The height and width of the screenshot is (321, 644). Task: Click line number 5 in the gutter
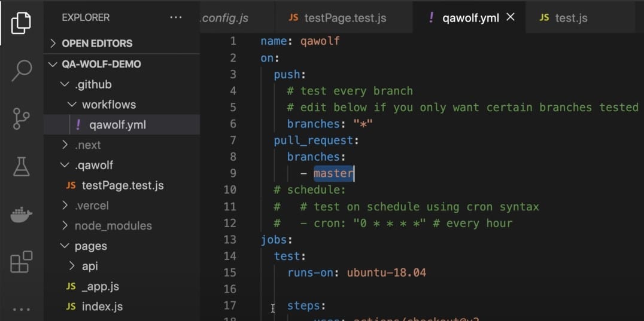pyautogui.click(x=233, y=108)
